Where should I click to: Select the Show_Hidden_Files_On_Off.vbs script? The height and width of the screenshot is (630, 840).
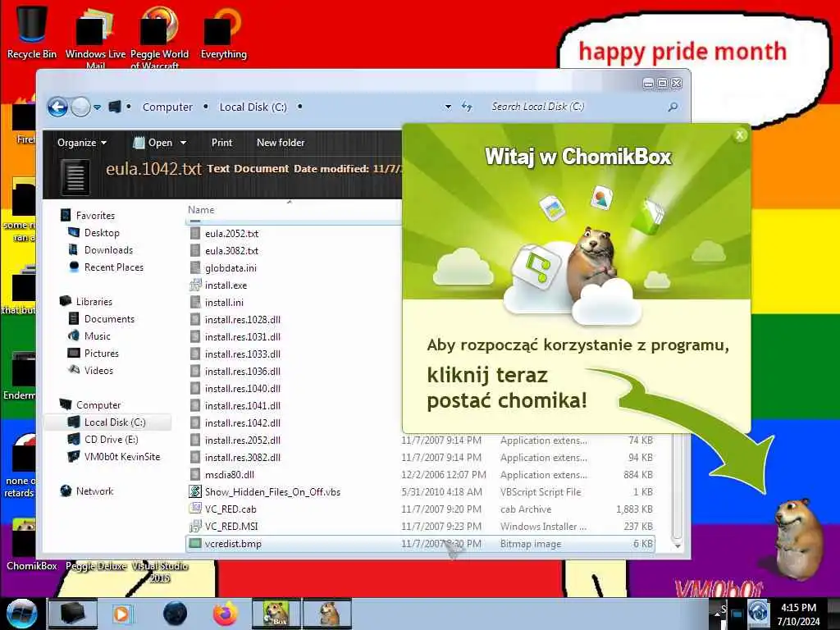click(x=272, y=492)
